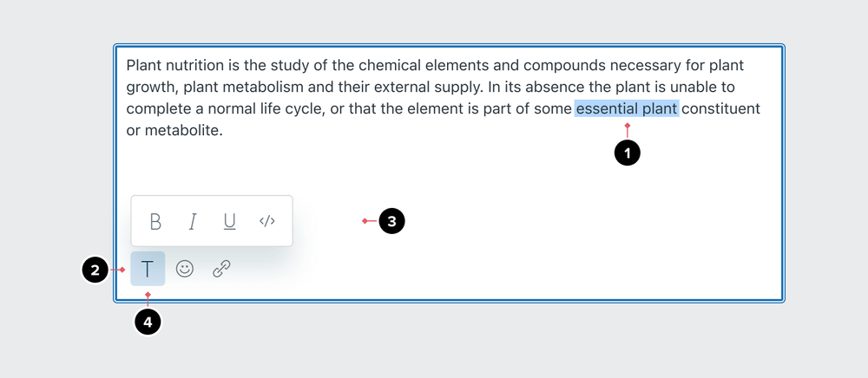Screen dimensions: 868x378
Task: Click the word "metabolite" in the editor
Action: [183, 131]
